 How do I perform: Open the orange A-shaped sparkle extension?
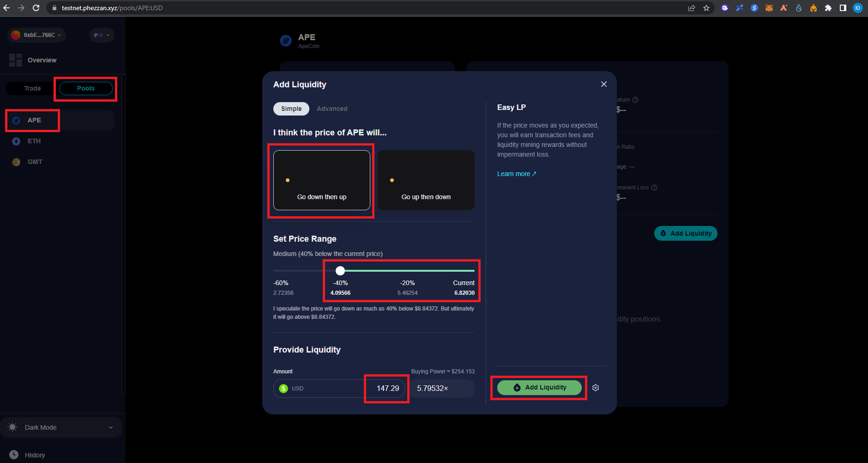(x=784, y=8)
